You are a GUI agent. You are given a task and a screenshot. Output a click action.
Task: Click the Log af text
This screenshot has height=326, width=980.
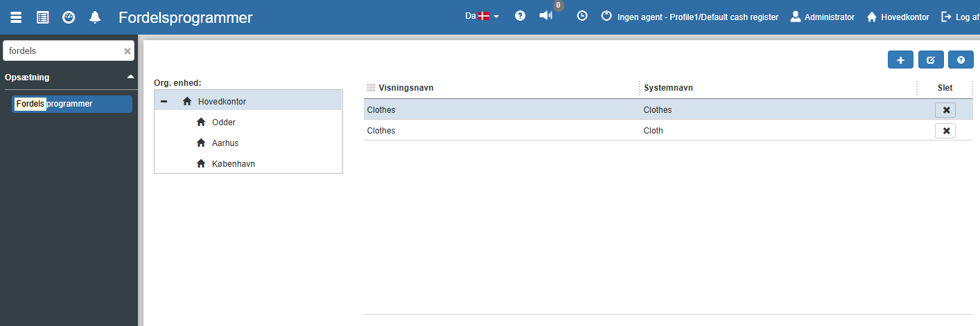968,17
